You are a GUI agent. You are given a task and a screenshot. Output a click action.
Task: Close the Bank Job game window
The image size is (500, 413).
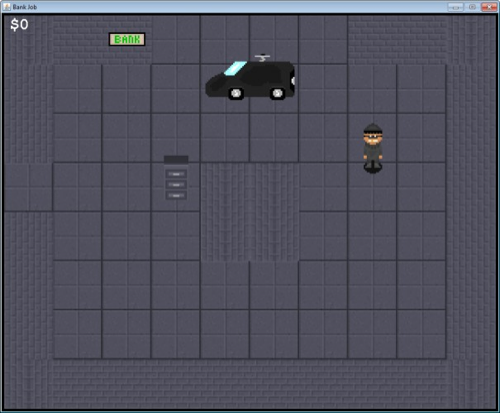[489, 7]
